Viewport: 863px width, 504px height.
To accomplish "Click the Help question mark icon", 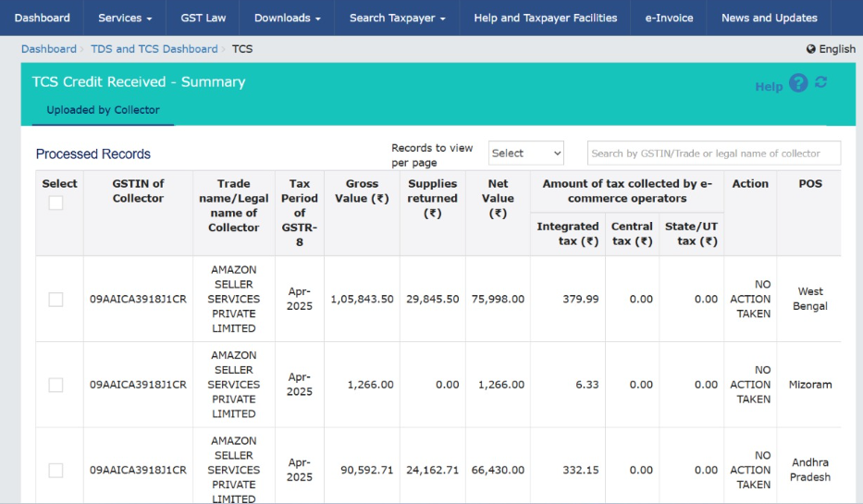I will click(x=798, y=84).
